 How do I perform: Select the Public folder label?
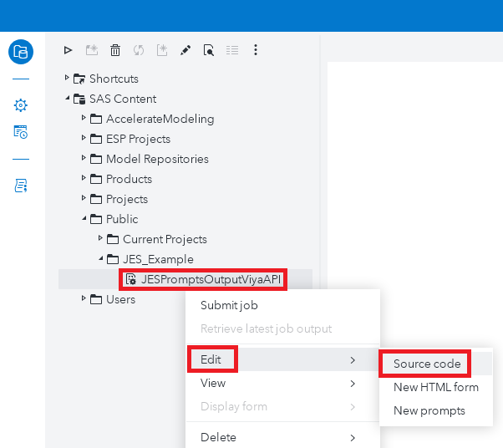point(122,219)
